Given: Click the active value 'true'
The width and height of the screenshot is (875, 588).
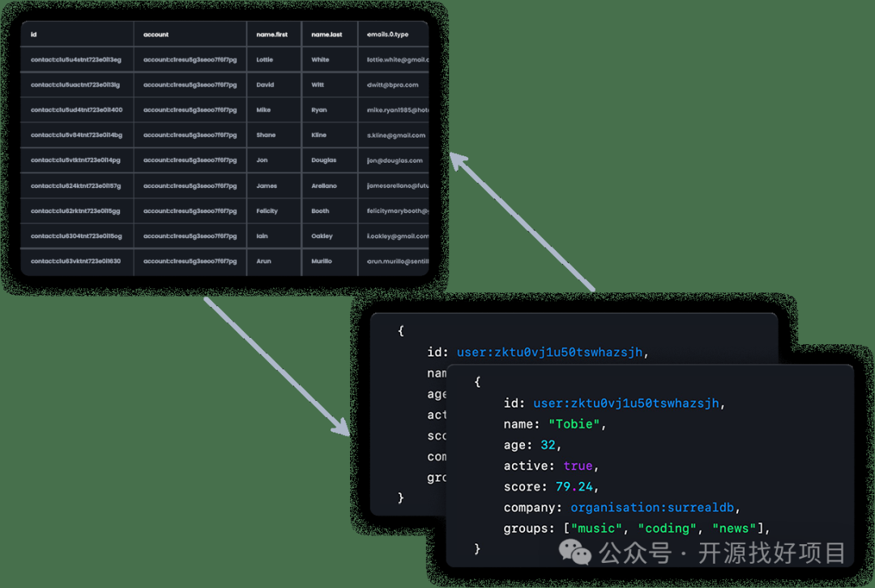Looking at the screenshot, I should pos(578,466).
